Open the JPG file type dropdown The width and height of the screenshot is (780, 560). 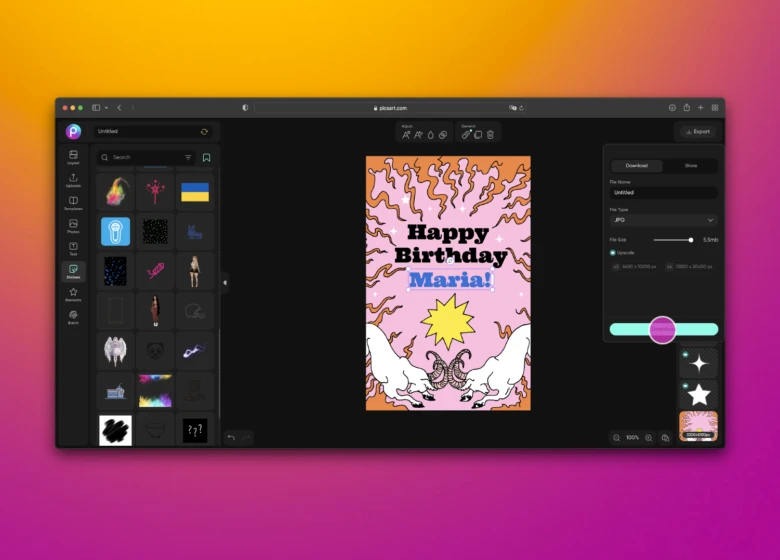663,220
